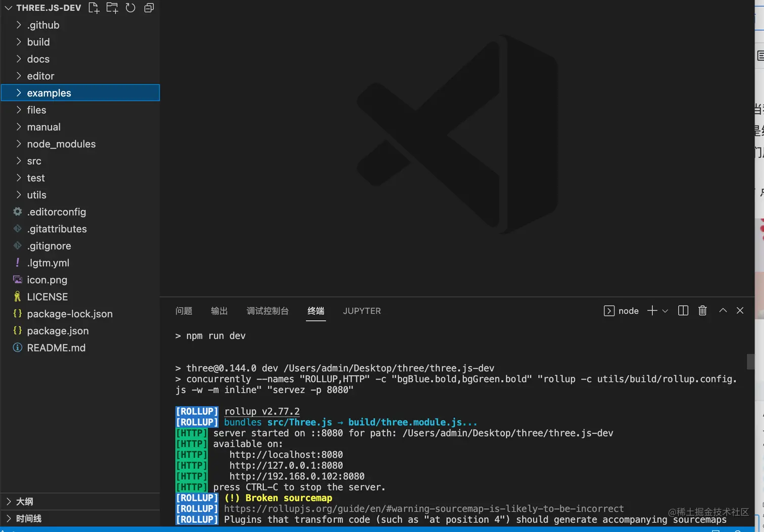Open README.md file
The width and height of the screenshot is (764, 532).
point(80,348)
